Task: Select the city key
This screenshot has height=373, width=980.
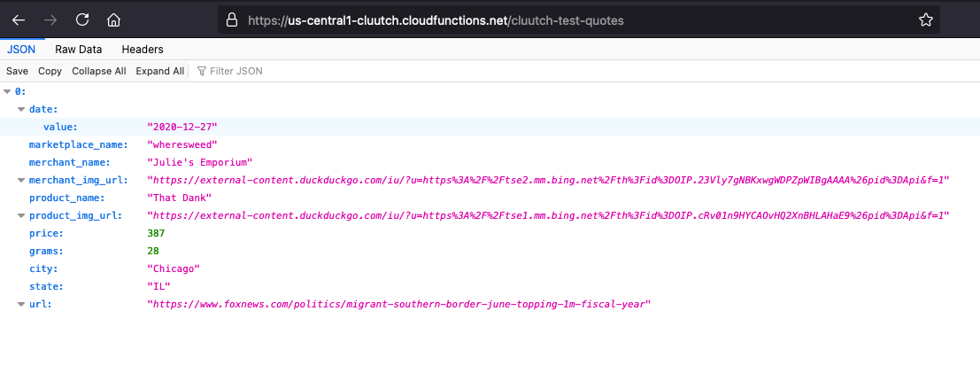Action: [x=43, y=269]
